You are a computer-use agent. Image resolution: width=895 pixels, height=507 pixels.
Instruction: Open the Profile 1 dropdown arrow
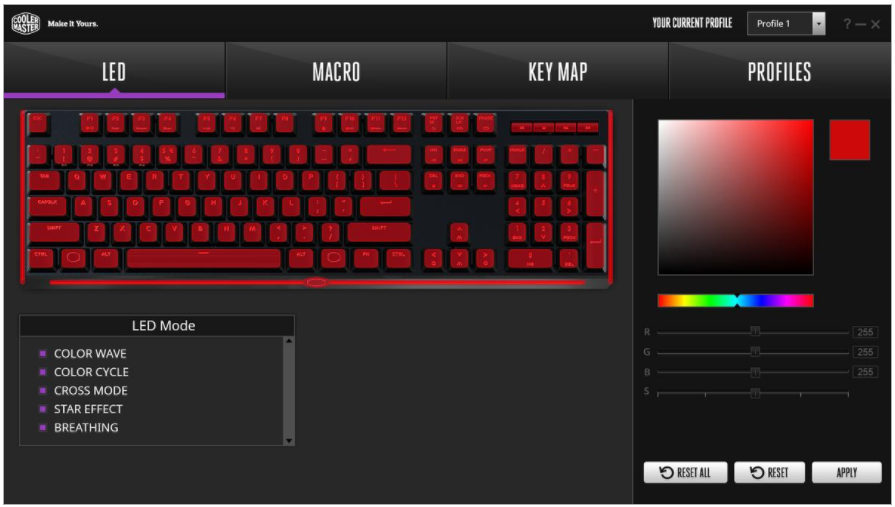[819, 23]
